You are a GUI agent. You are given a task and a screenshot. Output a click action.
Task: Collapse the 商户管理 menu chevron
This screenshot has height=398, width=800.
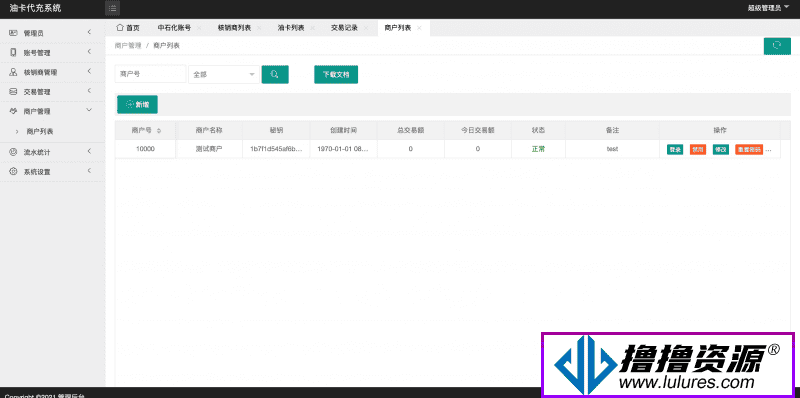tap(89, 110)
